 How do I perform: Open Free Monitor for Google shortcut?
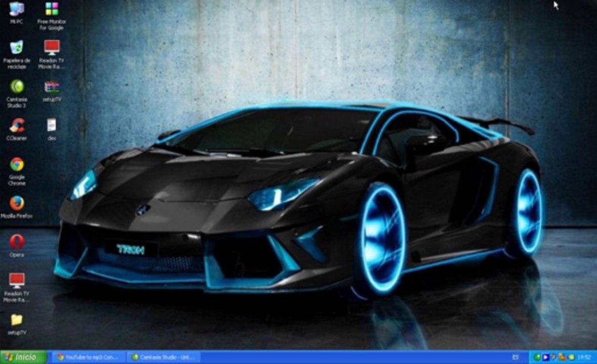(52, 16)
